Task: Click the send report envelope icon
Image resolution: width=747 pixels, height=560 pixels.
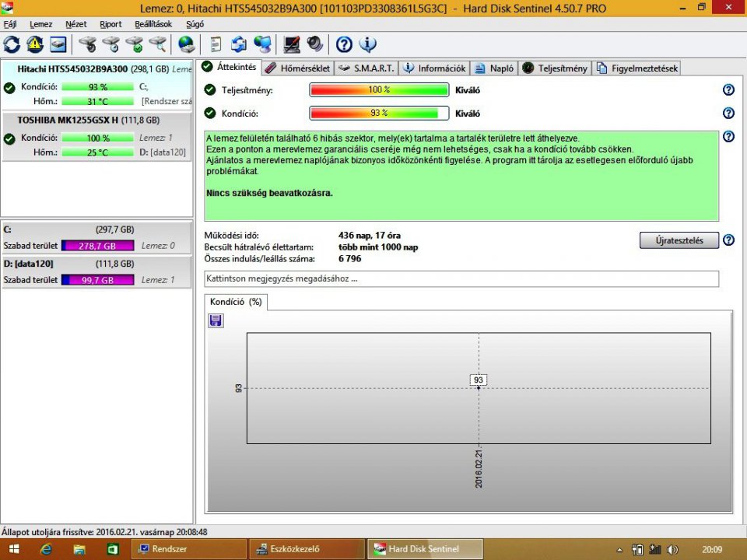Action: [x=239, y=45]
